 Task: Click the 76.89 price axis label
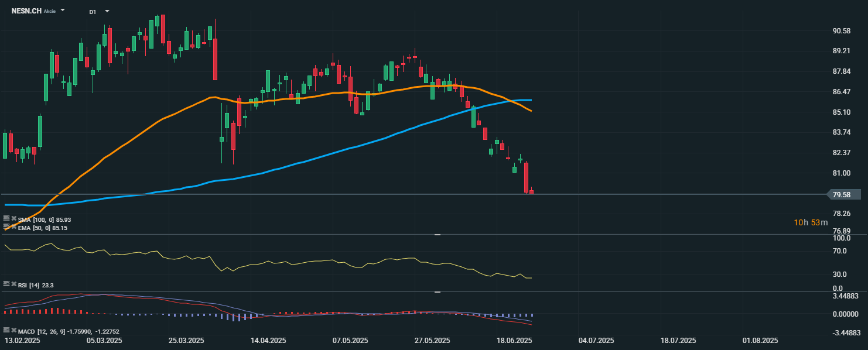841,231
